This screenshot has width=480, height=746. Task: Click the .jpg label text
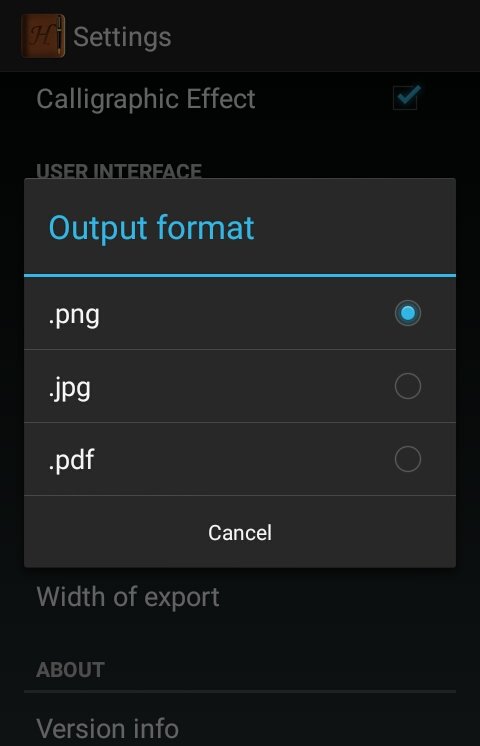(x=69, y=388)
